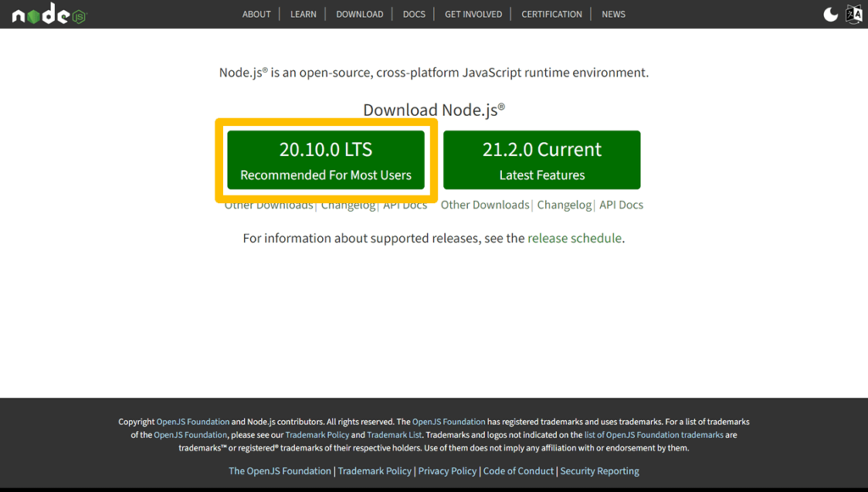Image resolution: width=868 pixels, height=492 pixels.
Task: Open the release schedule link
Action: pos(575,238)
